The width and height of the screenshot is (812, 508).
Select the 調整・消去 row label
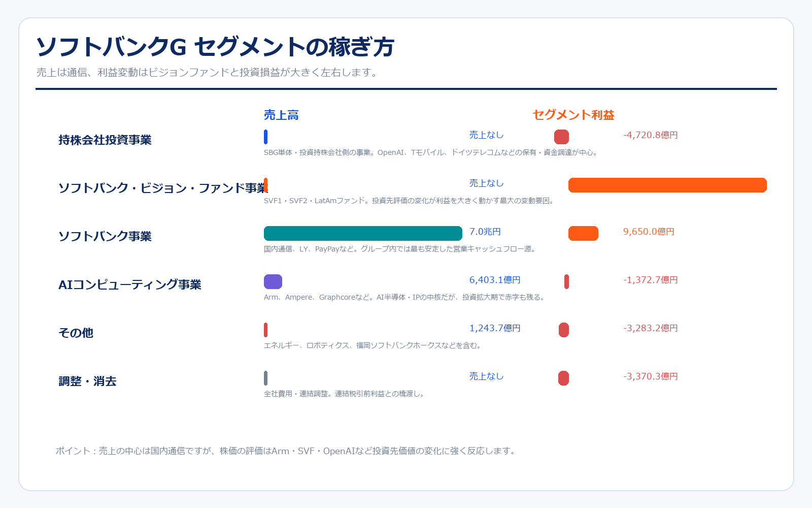(x=87, y=381)
